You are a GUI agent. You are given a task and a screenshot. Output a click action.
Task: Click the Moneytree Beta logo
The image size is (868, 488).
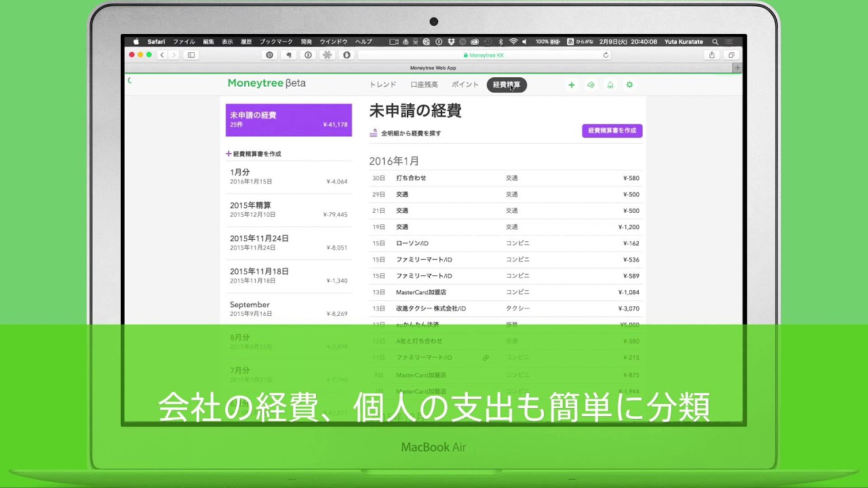coord(267,83)
